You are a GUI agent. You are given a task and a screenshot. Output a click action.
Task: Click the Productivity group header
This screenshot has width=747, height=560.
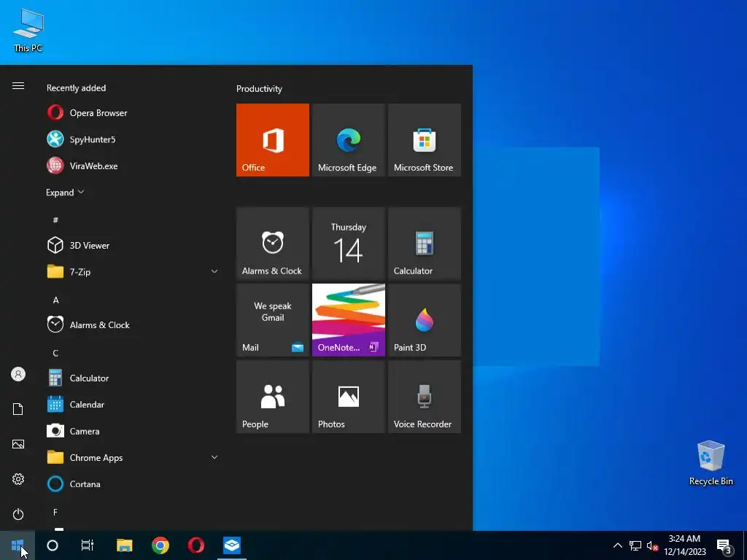(x=259, y=88)
